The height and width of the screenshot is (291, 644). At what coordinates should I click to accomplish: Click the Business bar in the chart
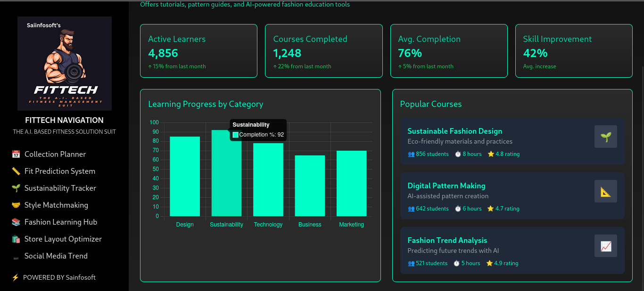[x=310, y=186]
